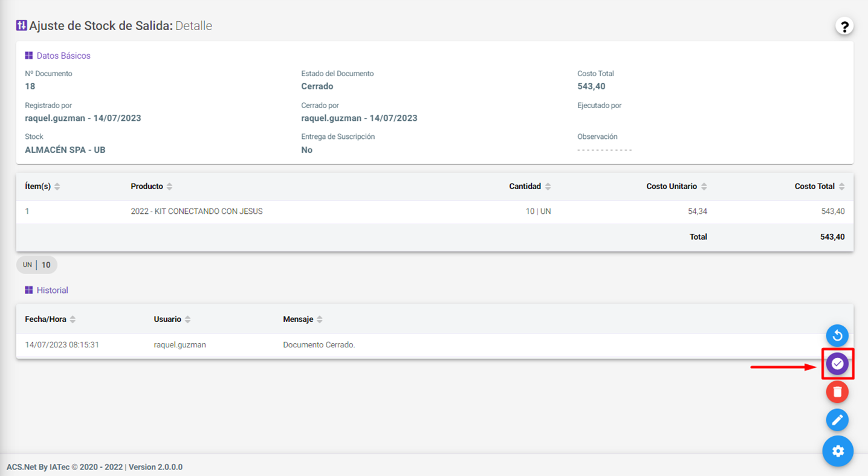Screen dimensions: 868x476
Task: Click the red trash delete button
Action: (837, 392)
